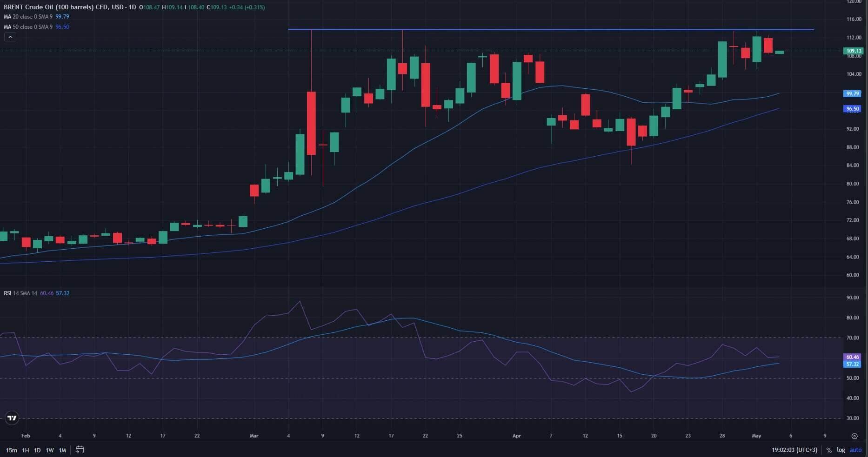Click the May label on time axis

click(756, 436)
